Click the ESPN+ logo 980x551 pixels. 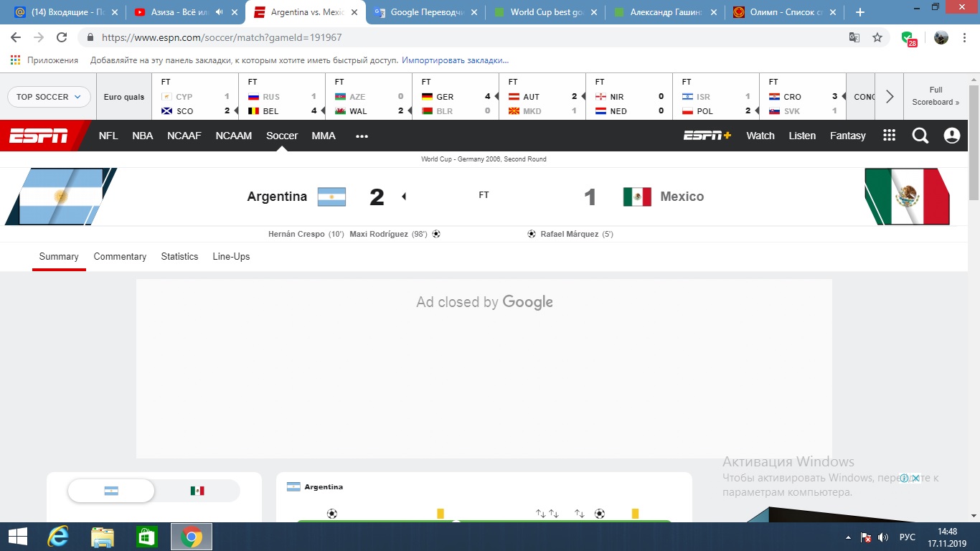(707, 136)
